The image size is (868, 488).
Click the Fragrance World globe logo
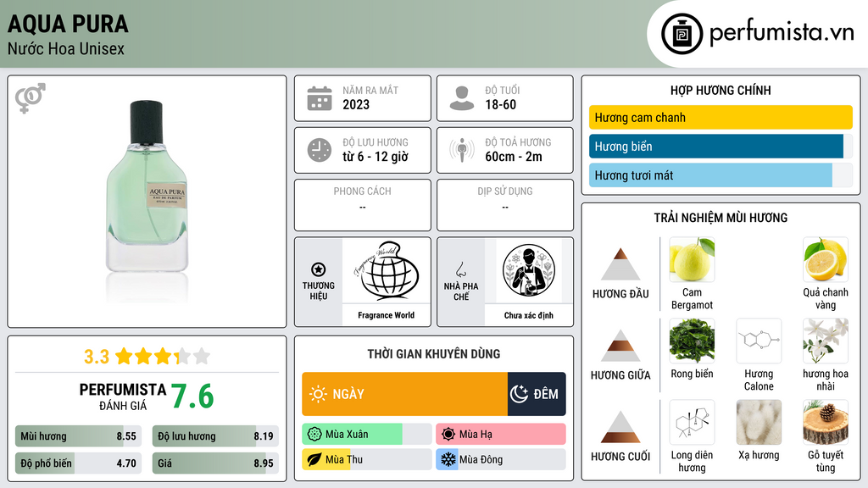tap(387, 271)
